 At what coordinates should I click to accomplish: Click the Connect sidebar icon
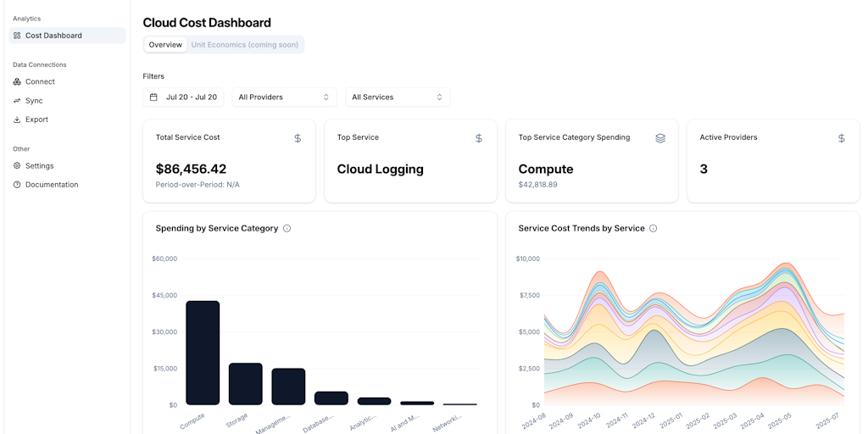point(17,81)
